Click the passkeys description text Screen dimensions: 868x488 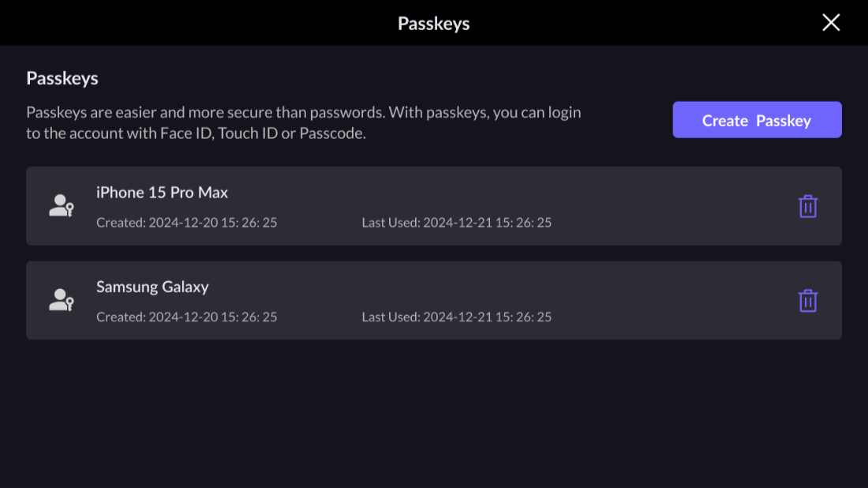pos(304,122)
